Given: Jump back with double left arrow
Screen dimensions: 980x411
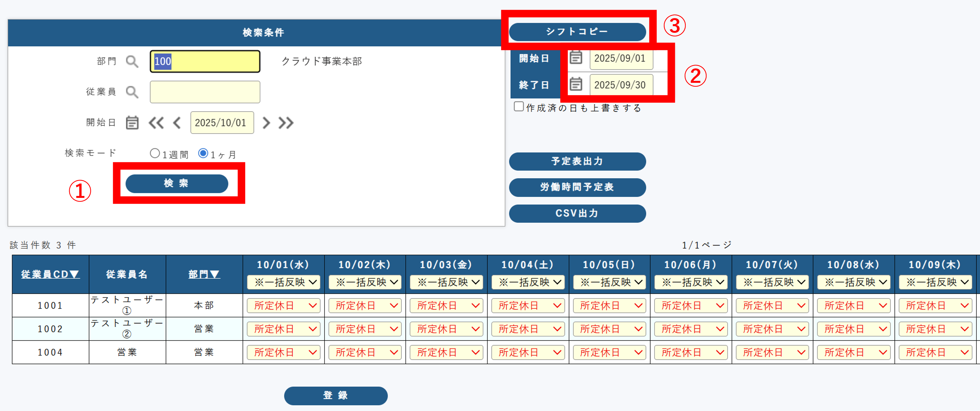Looking at the screenshot, I should coord(156,123).
